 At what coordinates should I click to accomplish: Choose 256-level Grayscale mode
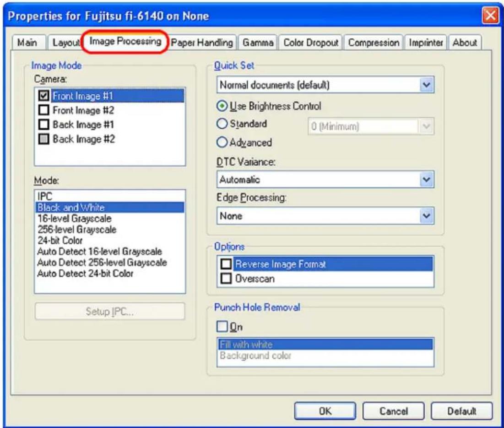(109, 230)
